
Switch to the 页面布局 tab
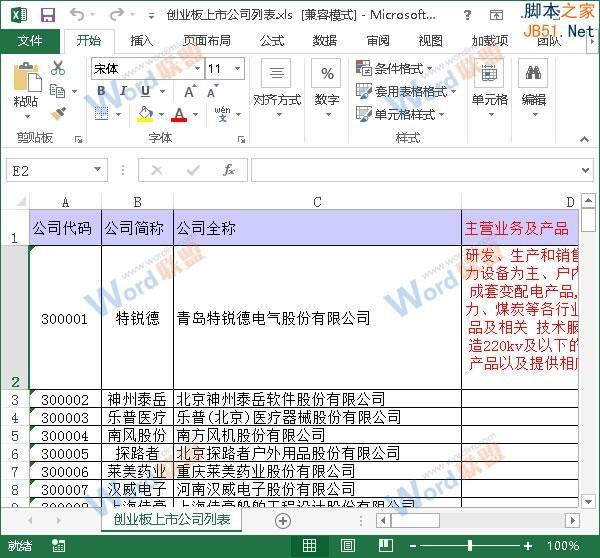click(207, 41)
